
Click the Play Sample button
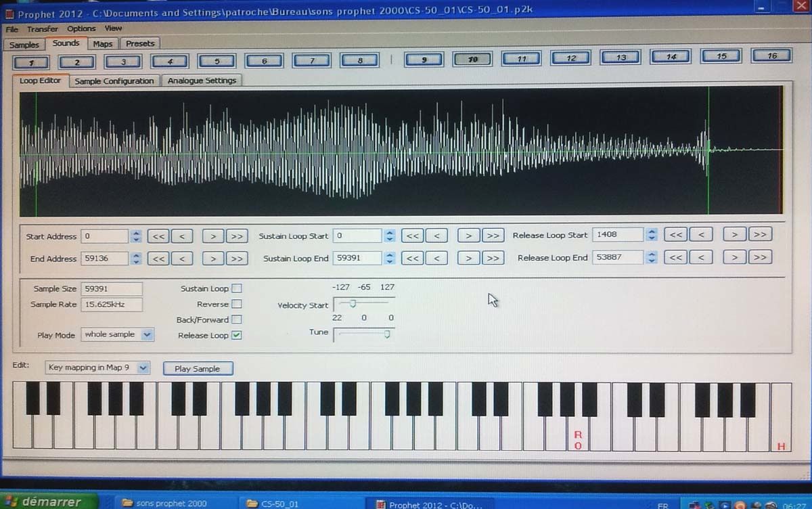pos(198,369)
